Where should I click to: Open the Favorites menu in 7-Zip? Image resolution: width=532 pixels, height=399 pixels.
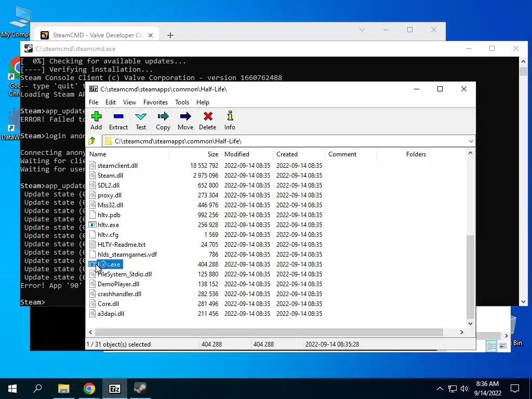tap(155, 102)
